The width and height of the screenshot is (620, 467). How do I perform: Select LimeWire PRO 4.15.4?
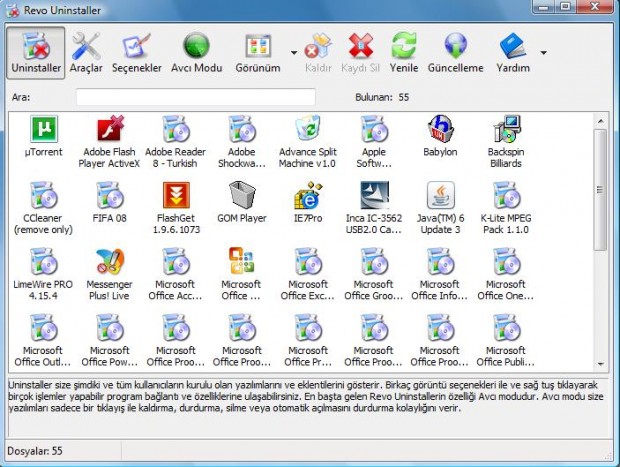tap(43, 274)
